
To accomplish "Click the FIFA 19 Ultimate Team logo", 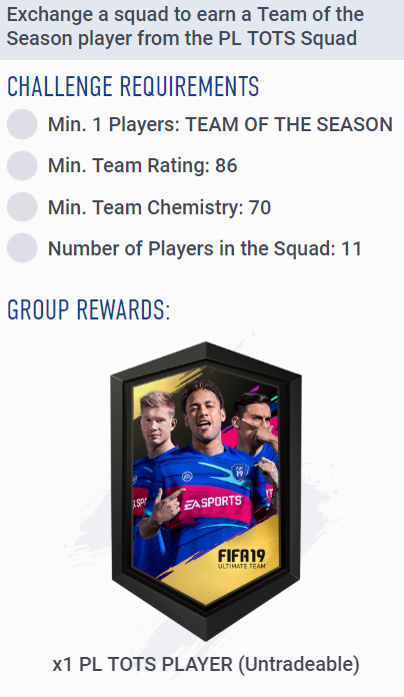I will (x=241, y=559).
